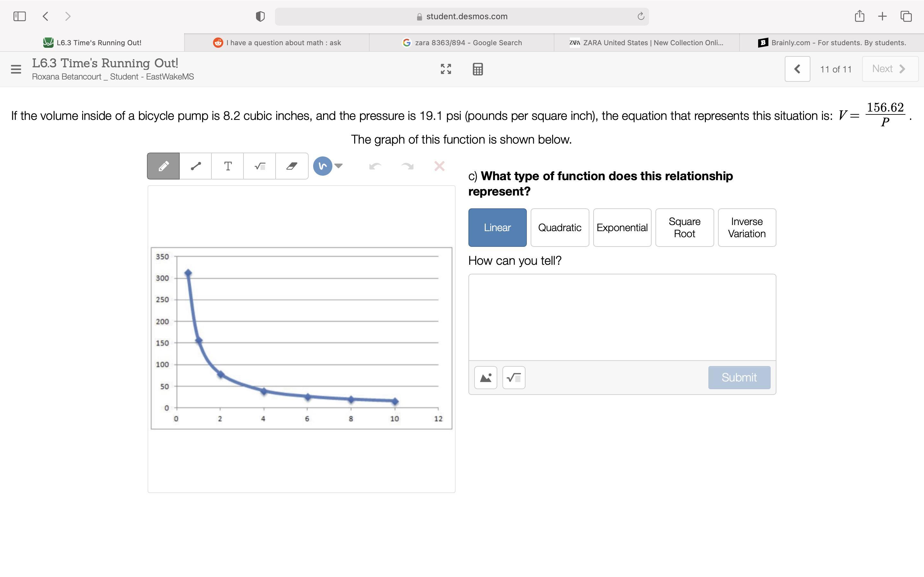Submit the written explanation

(739, 377)
